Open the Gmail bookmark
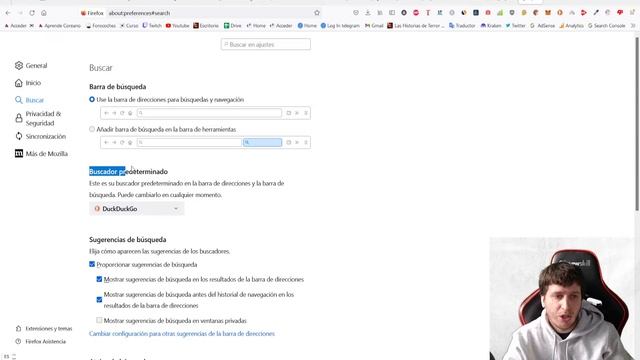This screenshot has height=360, width=640. click(x=374, y=26)
